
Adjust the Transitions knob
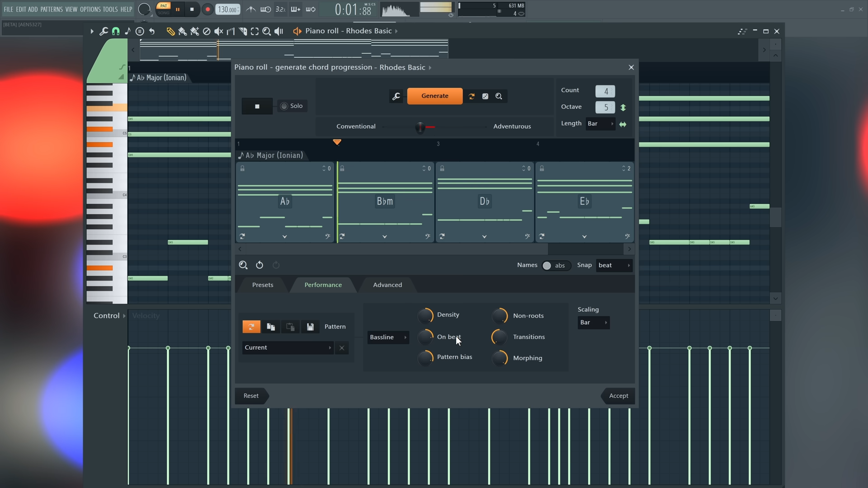point(500,338)
